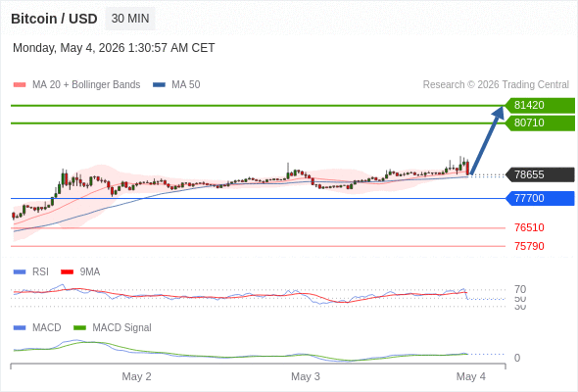Click the Bitcoin / USD title
This screenshot has height=392, width=578.
(x=54, y=19)
